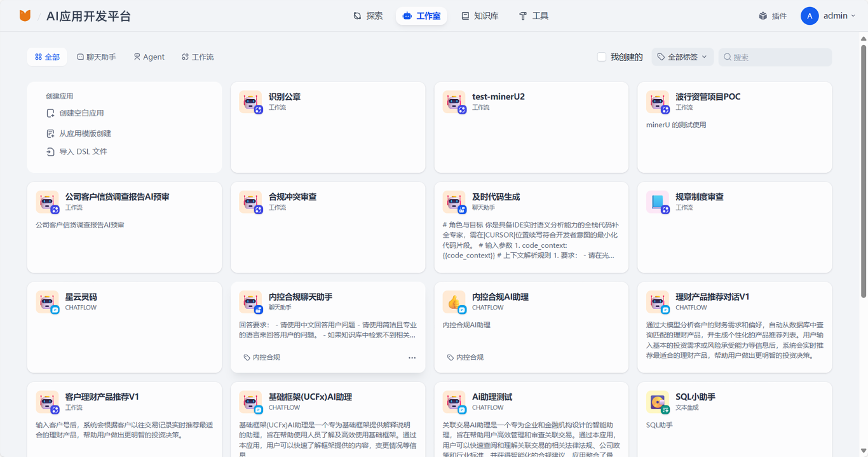Click the 识别公章 app robot icon

(250, 102)
